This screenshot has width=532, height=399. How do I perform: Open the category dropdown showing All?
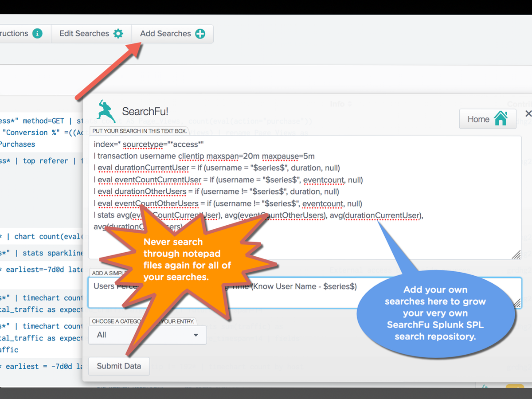(148, 335)
